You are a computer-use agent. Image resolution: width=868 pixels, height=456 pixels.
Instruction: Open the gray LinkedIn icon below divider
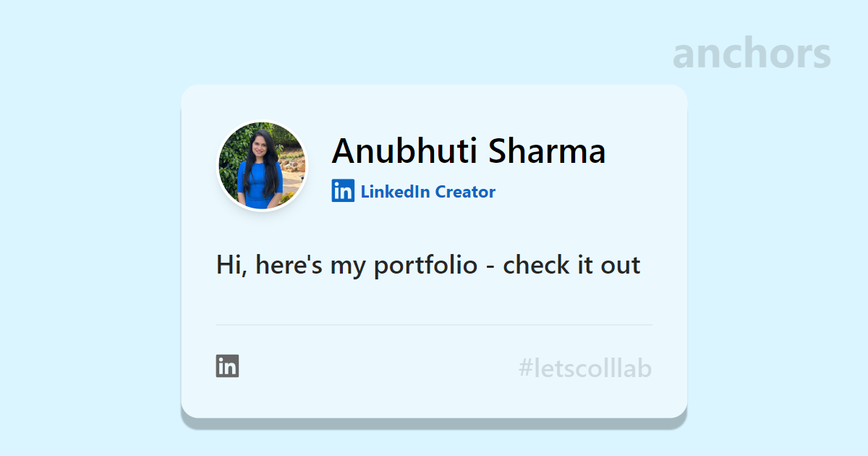(x=227, y=366)
